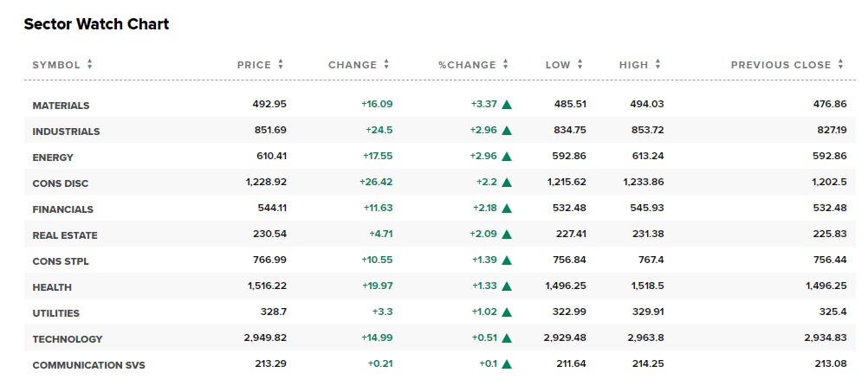868x392 pixels.
Task: Click the green up-arrow beside Materials +3.37
Action: [x=507, y=105]
